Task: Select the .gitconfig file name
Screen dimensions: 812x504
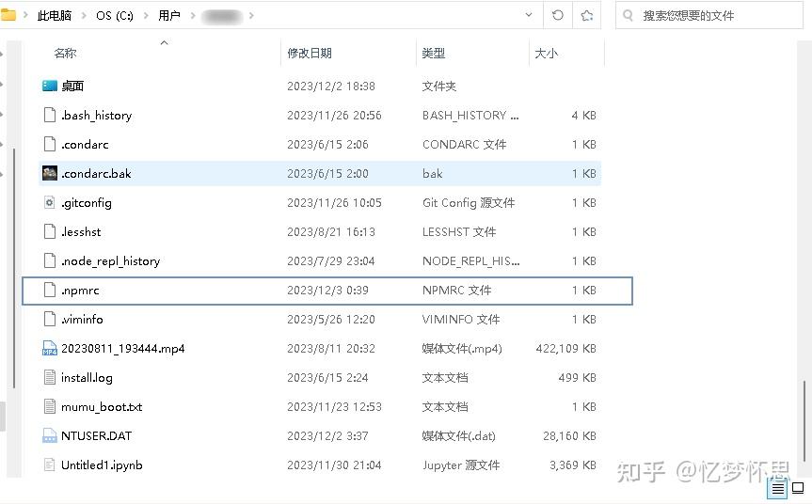Action: (87, 203)
